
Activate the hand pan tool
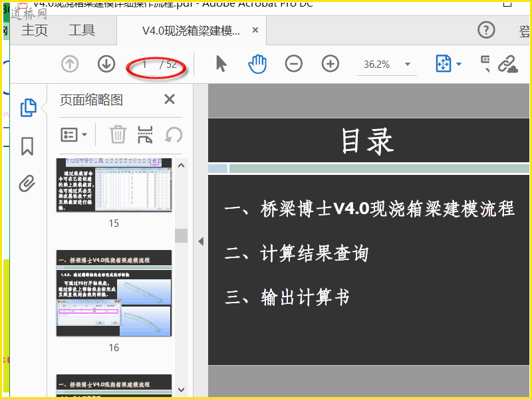pos(257,64)
